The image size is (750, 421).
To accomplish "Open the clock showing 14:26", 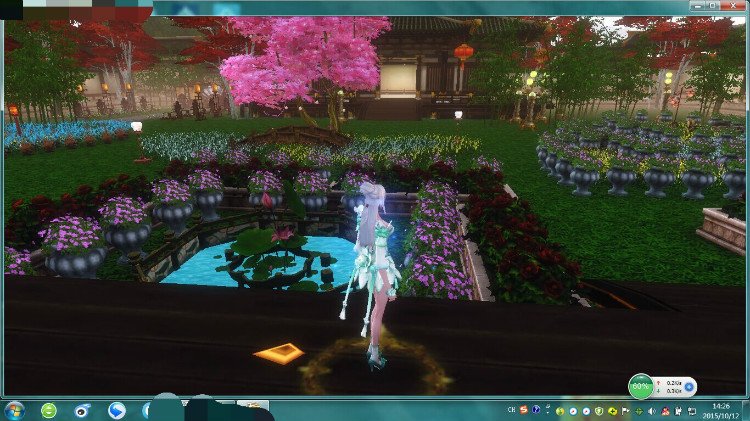I will pyautogui.click(x=721, y=411).
